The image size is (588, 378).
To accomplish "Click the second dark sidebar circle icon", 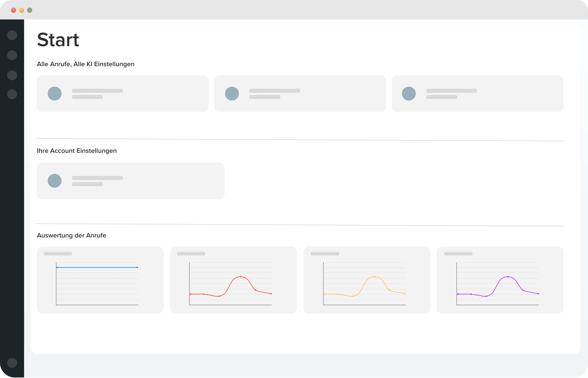I will pyautogui.click(x=12, y=55).
